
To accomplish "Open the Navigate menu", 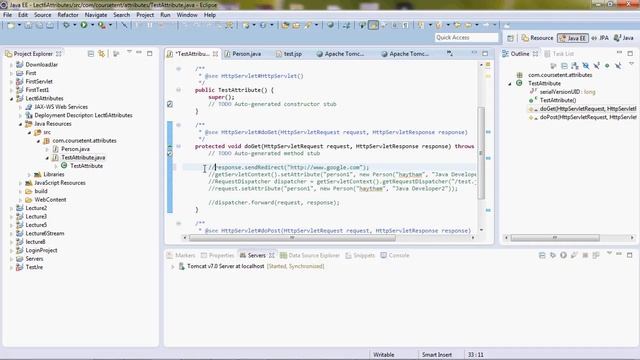I will pyautogui.click(x=96, y=15).
